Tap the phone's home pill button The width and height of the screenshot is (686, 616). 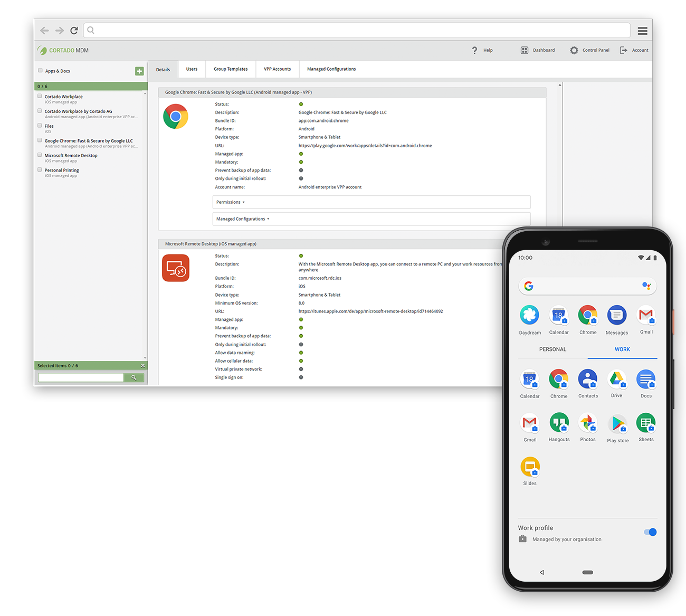[x=588, y=572]
